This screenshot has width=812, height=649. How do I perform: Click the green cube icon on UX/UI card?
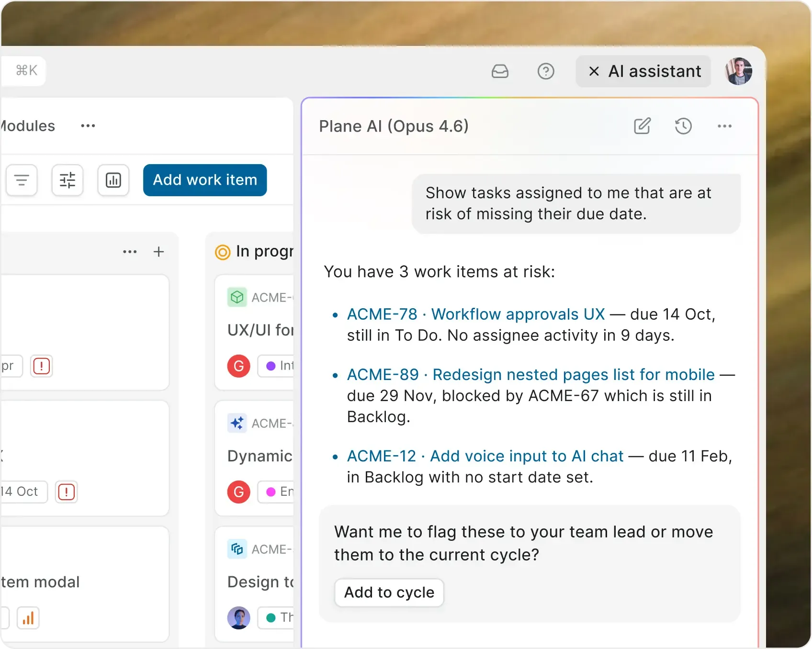[x=237, y=297]
